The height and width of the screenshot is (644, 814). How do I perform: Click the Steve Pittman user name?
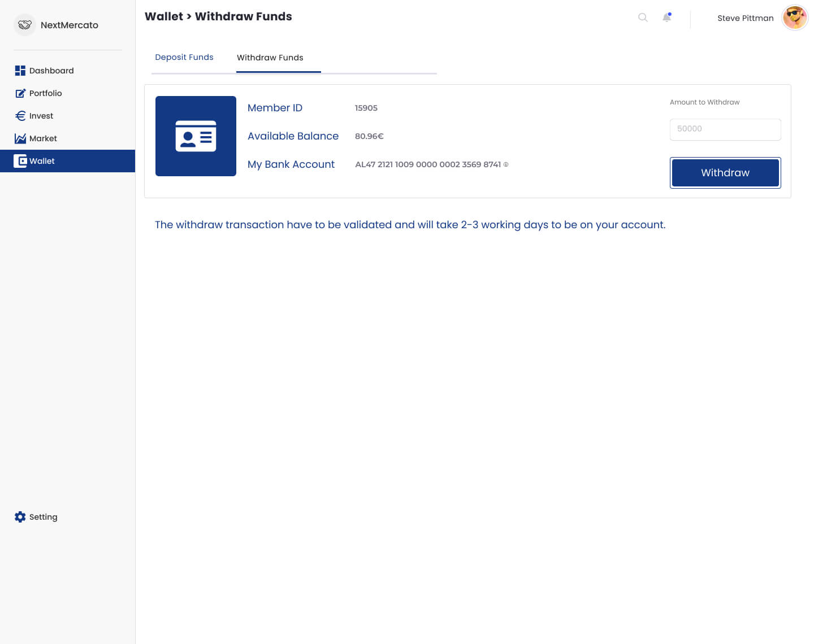click(746, 18)
